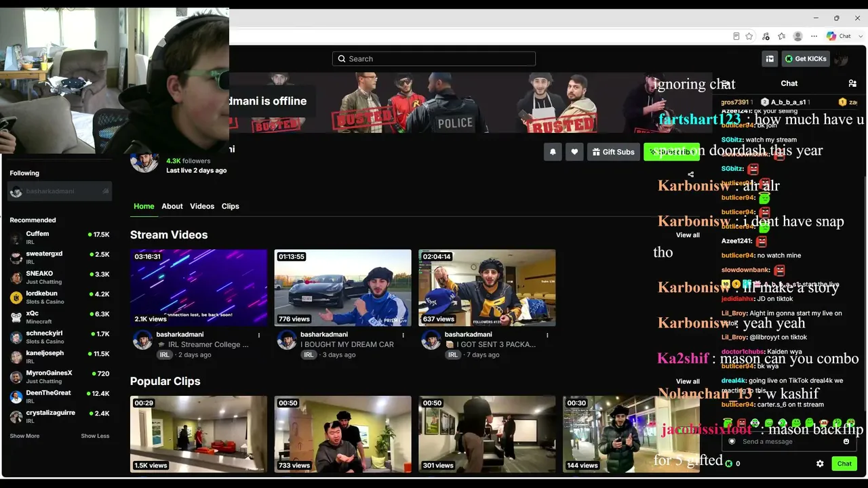Screen dimensions: 868x488
Task: Click basharkadmani channel avatar beside follower count
Action: (144, 160)
